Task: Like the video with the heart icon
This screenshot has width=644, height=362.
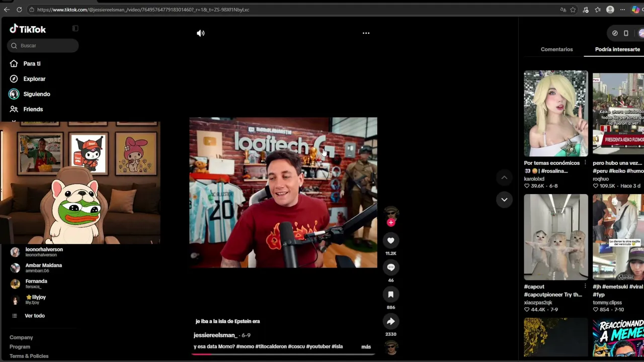Action: [x=391, y=240]
